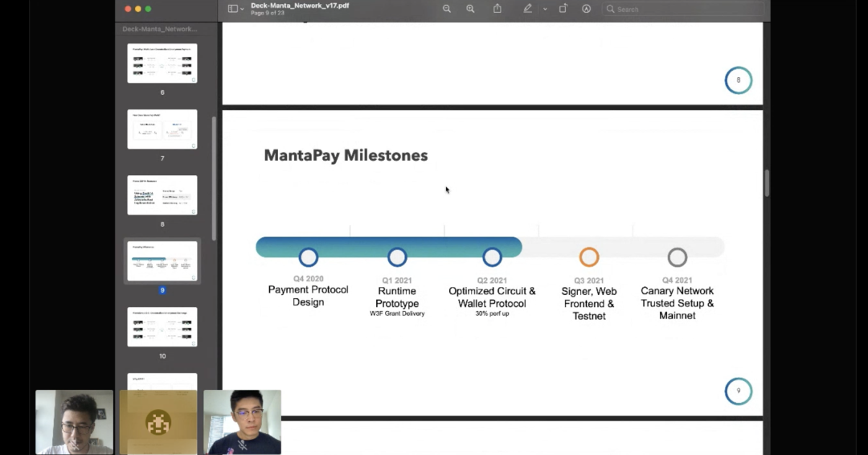The width and height of the screenshot is (868, 455).
Task: Click the Runtime Prototype label
Action: [397, 297]
